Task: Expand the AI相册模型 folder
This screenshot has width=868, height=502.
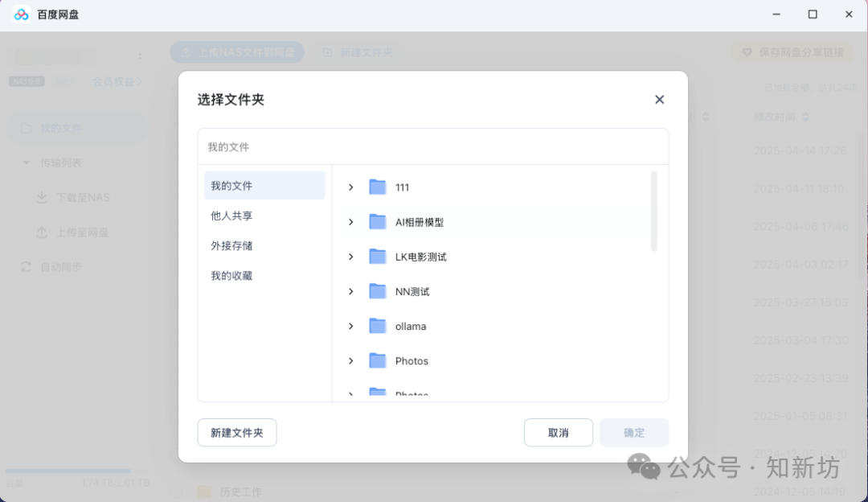Action: pyautogui.click(x=351, y=222)
